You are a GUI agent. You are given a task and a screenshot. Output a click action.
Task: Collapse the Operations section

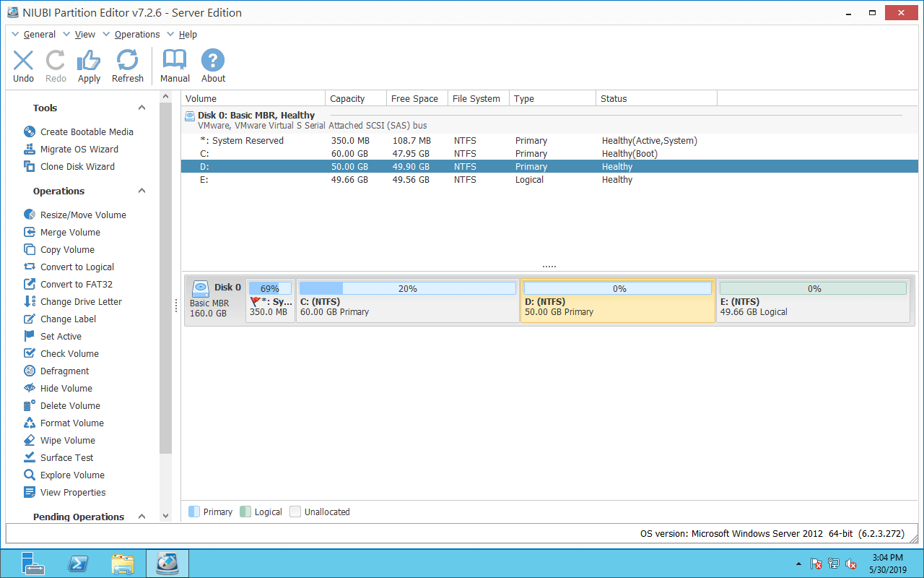141,191
